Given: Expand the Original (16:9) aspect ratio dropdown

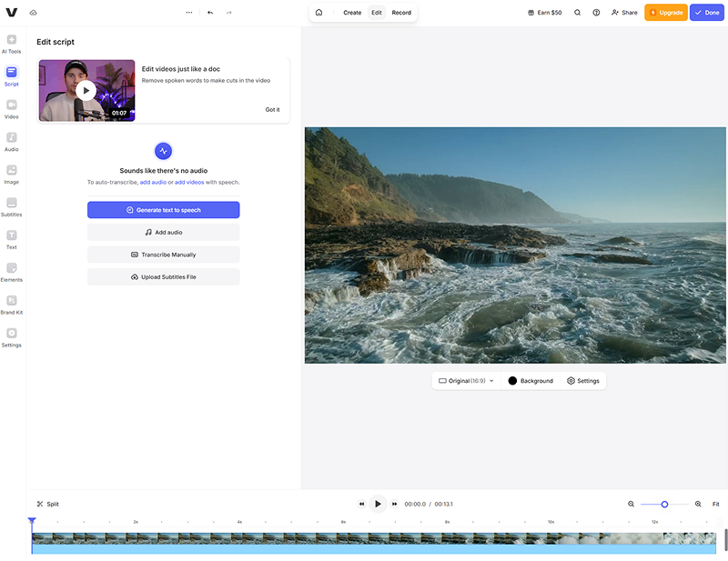Looking at the screenshot, I should pos(464,380).
